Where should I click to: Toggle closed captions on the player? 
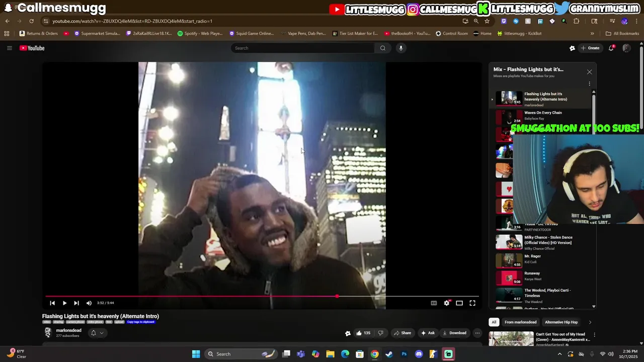point(434,303)
